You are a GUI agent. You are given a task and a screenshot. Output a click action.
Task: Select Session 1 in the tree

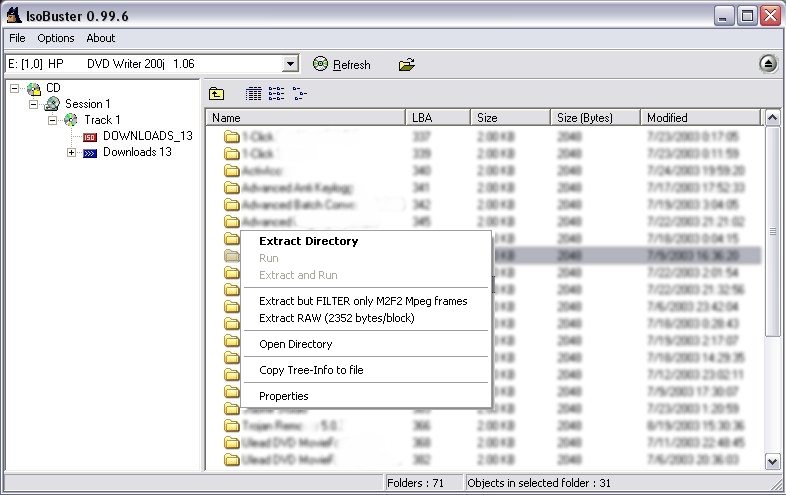(88, 104)
